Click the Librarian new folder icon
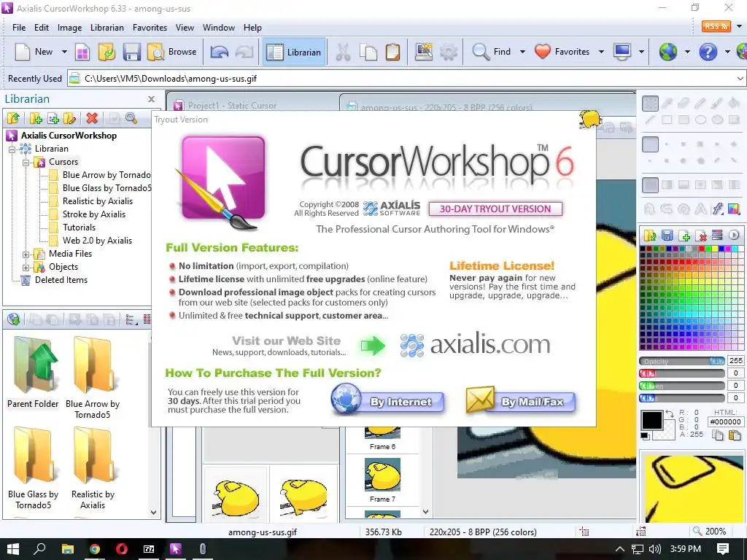 pos(36,118)
